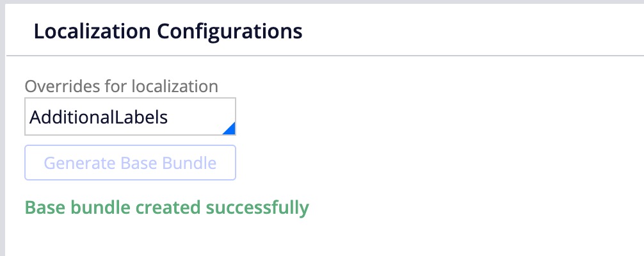This screenshot has width=644, height=256.
Task: Click the word Overrides in the field label
Action: [x=54, y=85]
